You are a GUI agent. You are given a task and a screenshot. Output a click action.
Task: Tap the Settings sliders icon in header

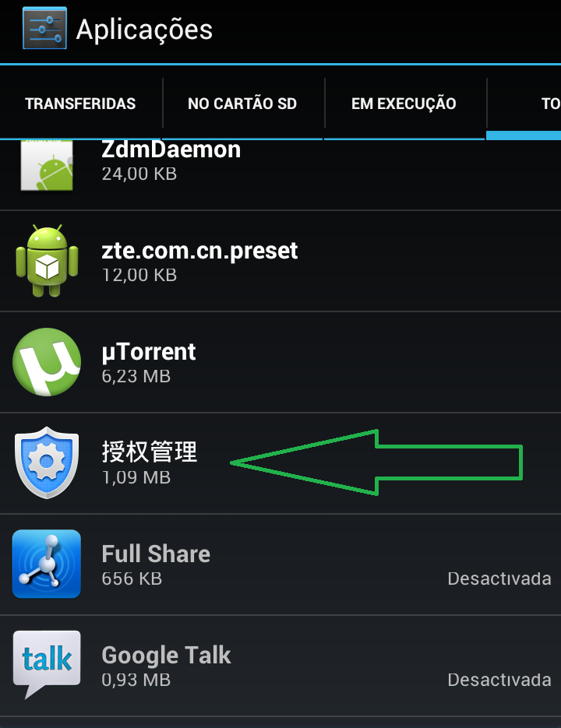pos(44,28)
